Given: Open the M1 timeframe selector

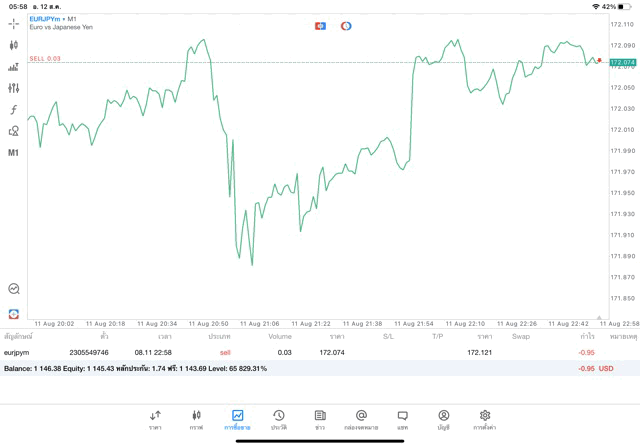Looking at the screenshot, I should click(13, 153).
